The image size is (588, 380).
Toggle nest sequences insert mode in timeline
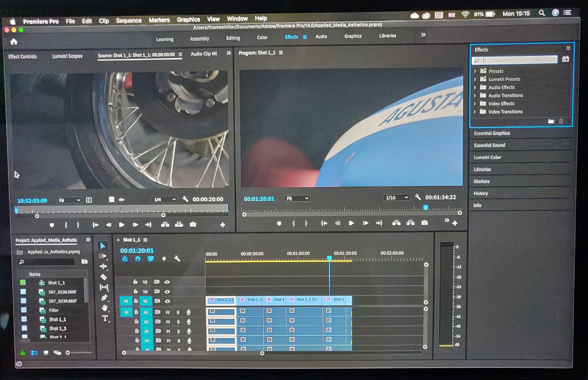[125, 259]
